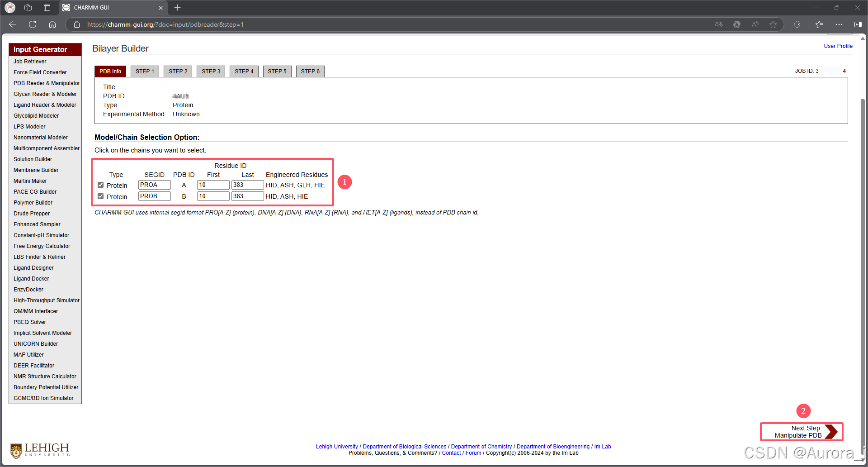Open a new browser tab
The image size is (868, 467).
coord(178,8)
